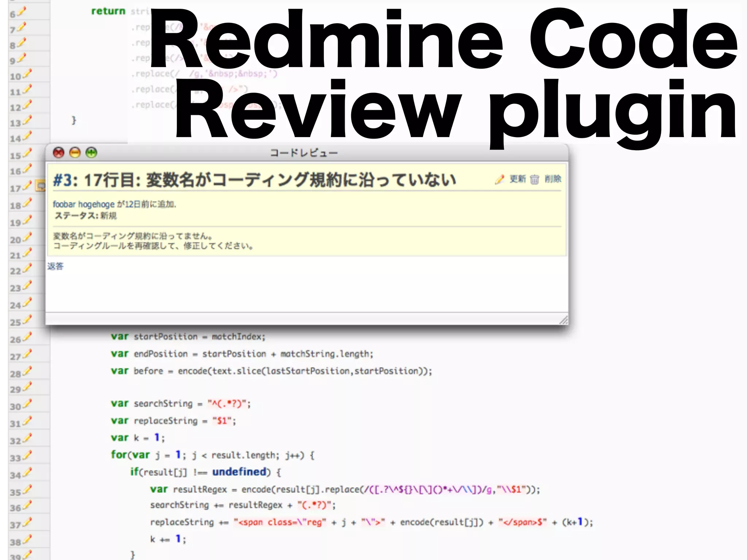Click the comment text 変数名がコーディング規約に沿ってません。

[x=133, y=236]
